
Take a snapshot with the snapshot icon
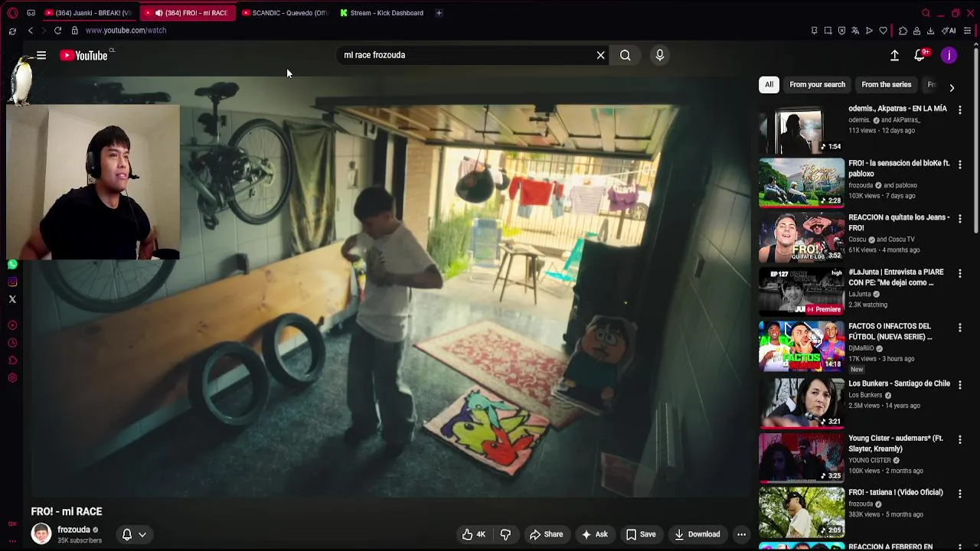[x=828, y=31]
